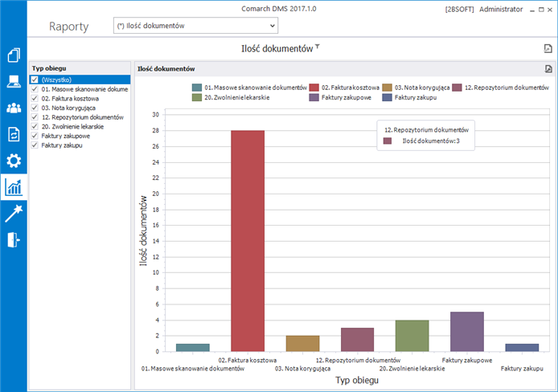This screenshot has width=558, height=392.
Task: Open reports chart icon in sidebar
Action: [14, 187]
